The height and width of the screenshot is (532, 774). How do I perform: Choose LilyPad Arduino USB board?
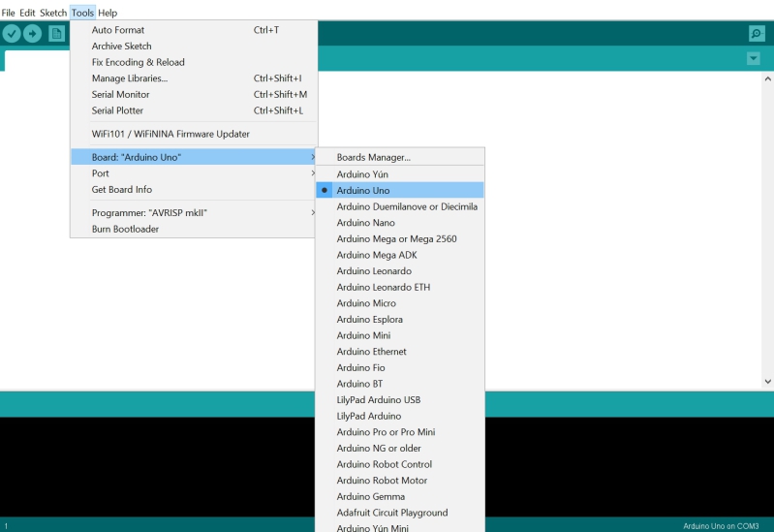point(378,400)
